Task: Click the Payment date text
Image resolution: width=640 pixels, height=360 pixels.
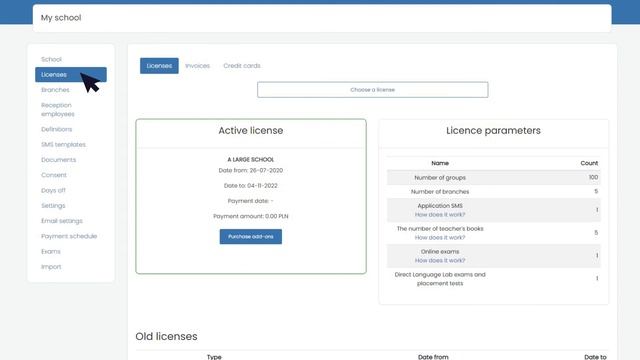Action: click(251, 201)
